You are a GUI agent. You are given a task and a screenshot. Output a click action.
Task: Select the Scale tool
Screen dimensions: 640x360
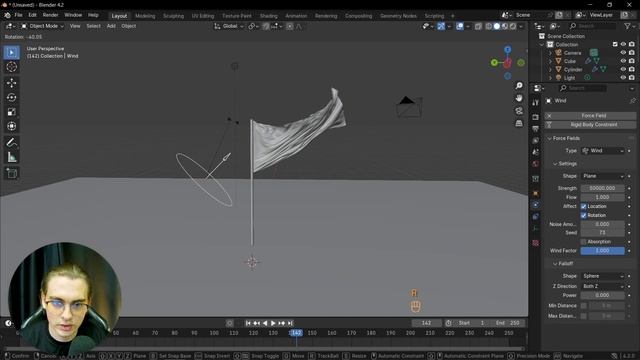[x=11, y=112]
